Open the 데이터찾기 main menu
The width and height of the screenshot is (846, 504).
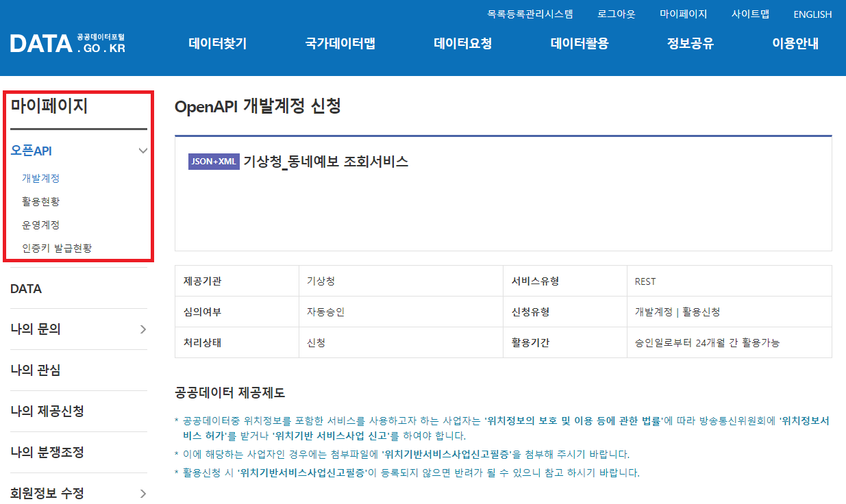tap(218, 44)
